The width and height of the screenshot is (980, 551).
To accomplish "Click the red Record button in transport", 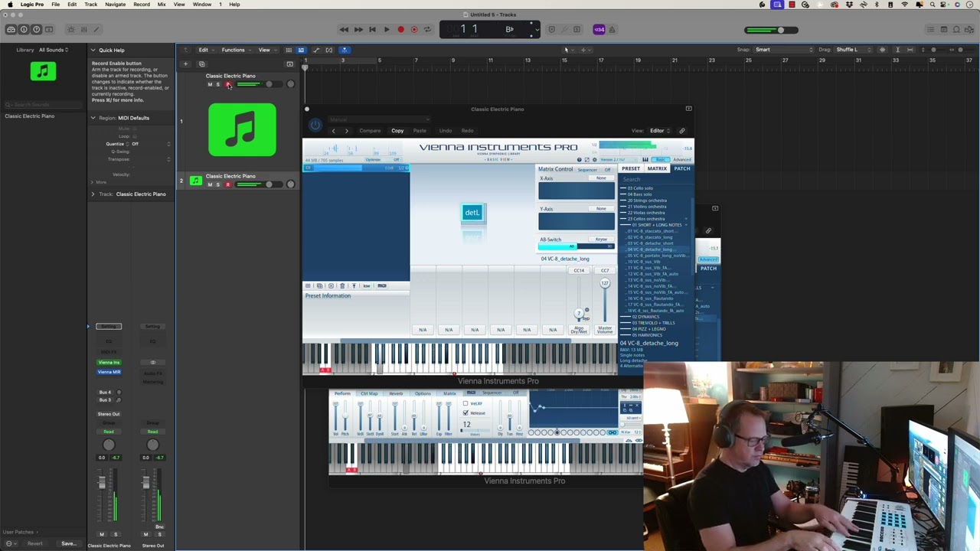I will coord(400,30).
